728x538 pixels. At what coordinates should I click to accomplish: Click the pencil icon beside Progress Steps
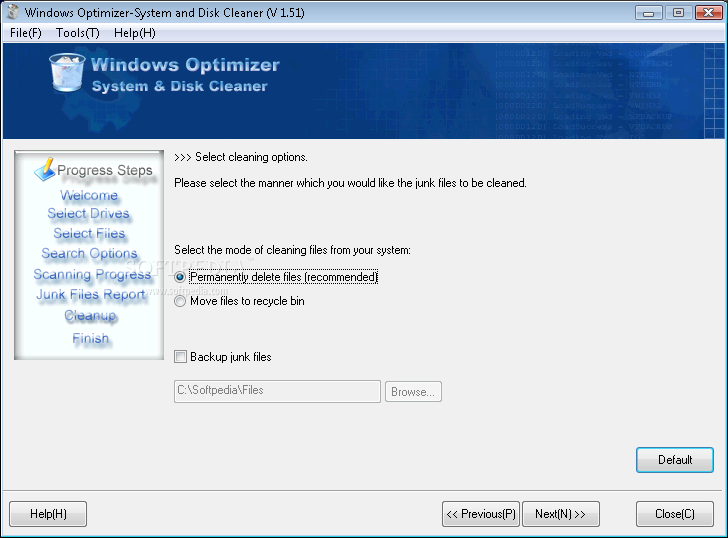(45, 170)
